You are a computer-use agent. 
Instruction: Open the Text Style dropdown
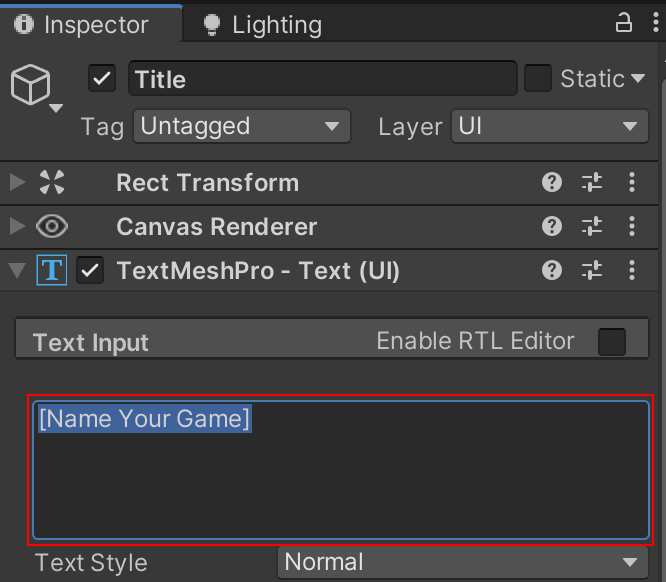pos(462,562)
